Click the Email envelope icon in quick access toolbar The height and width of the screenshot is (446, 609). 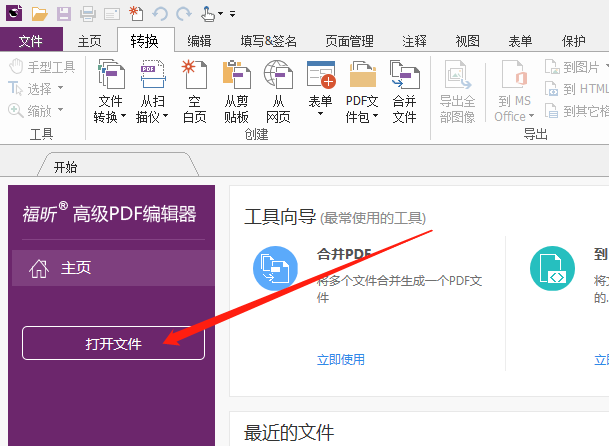[112, 14]
